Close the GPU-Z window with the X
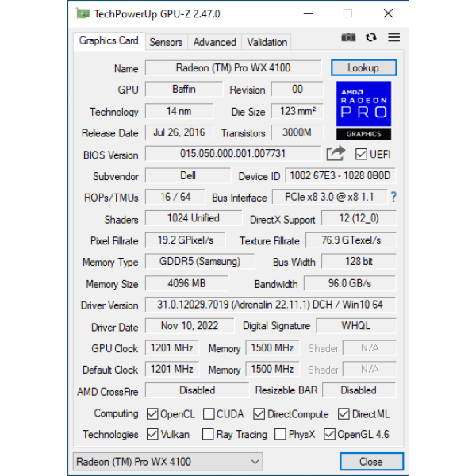The height and width of the screenshot is (476, 476). point(388,13)
